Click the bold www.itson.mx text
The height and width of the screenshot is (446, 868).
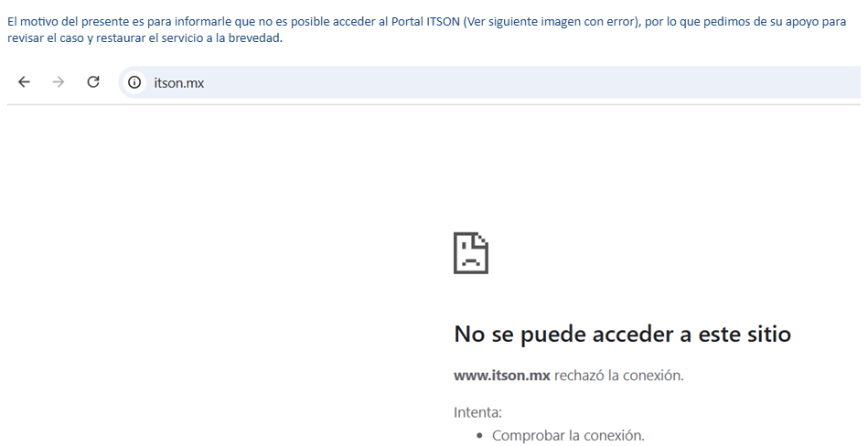click(502, 376)
